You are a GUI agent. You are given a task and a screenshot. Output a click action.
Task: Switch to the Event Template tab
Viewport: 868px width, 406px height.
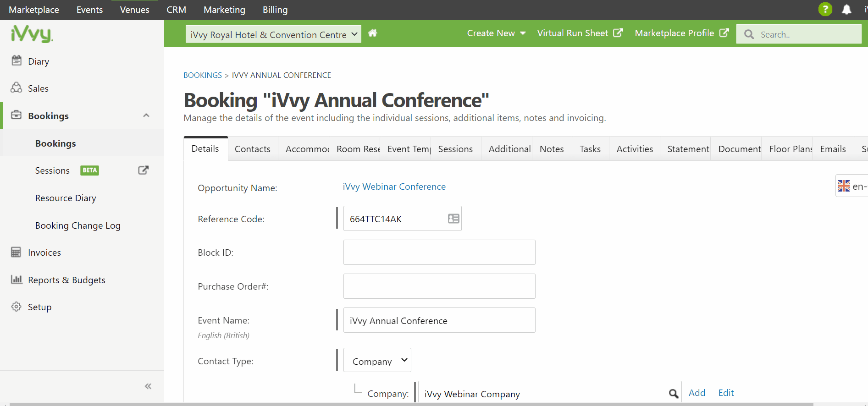tap(405, 149)
